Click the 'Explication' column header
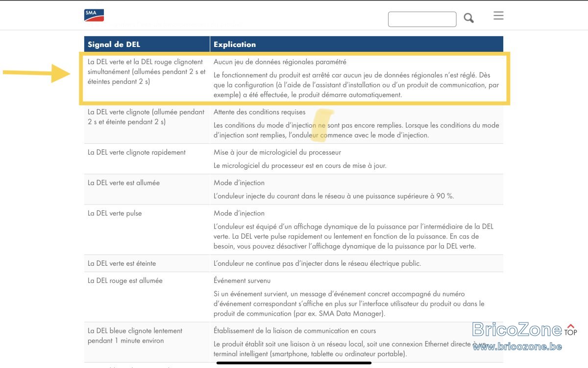The image size is (588, 368). 235,44
